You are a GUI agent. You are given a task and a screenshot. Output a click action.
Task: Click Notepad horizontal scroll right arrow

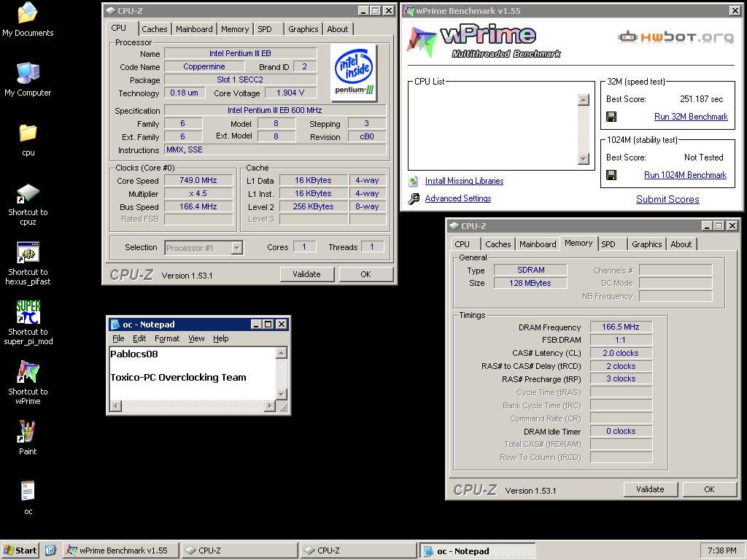click(x=270, y=406)
